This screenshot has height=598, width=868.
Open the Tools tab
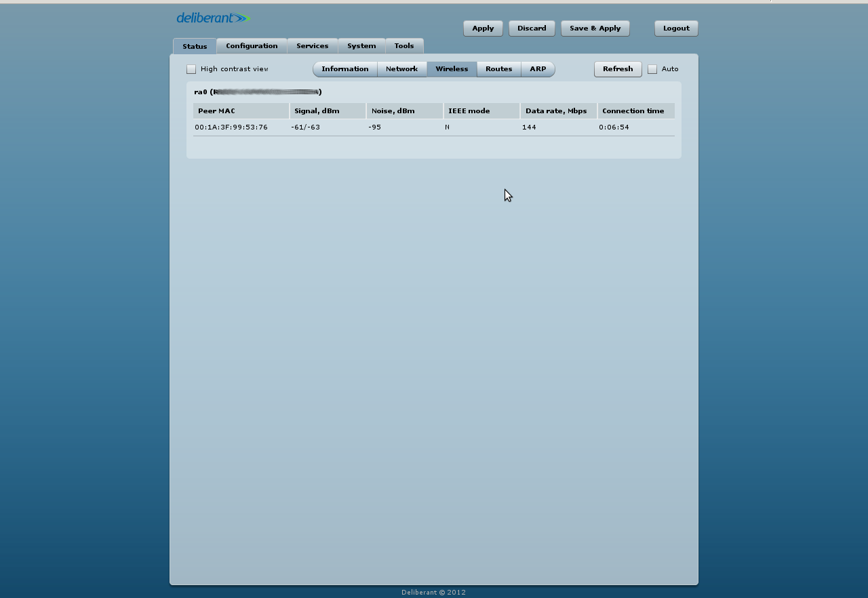(x=404, y=46)
